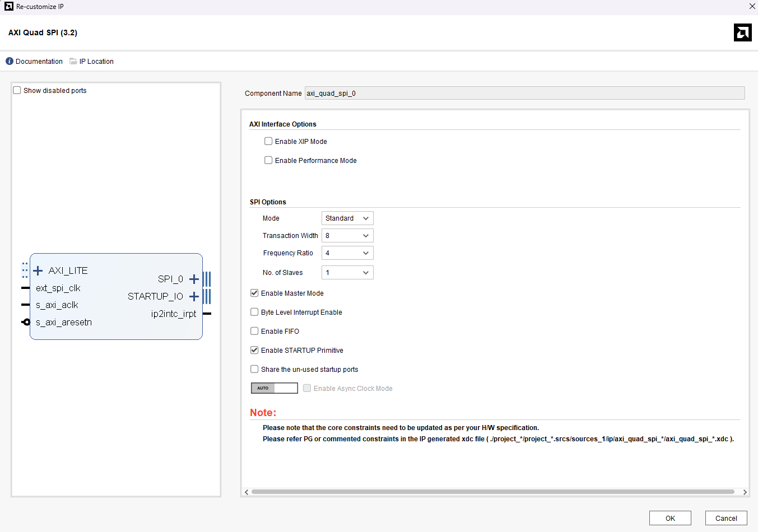Open the Transaction Width dropdown
This screenshot has height=532, width=758.
[347, 236]
